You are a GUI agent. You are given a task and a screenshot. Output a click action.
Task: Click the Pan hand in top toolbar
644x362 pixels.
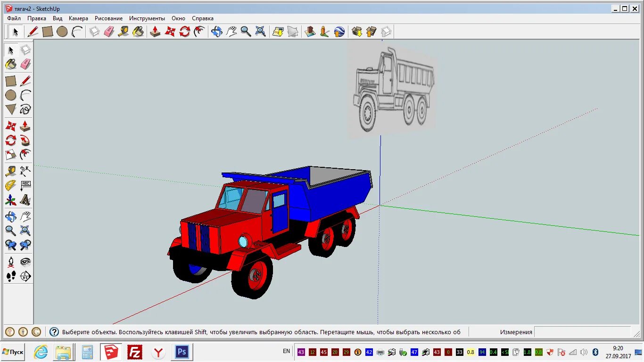[231, 32]
